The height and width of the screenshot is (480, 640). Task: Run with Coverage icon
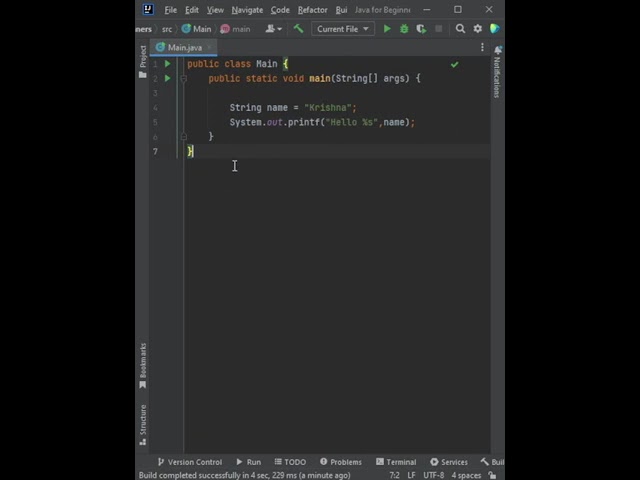421,29
